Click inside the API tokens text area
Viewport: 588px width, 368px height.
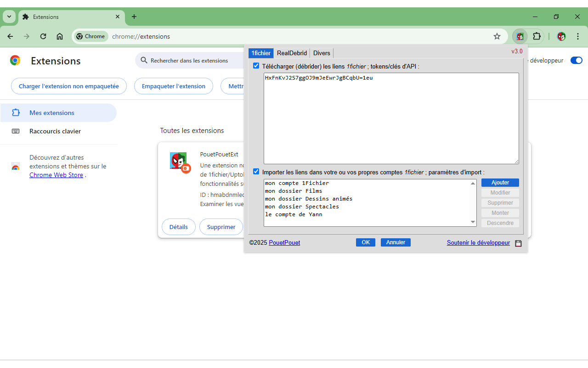[x=390, y=118]
